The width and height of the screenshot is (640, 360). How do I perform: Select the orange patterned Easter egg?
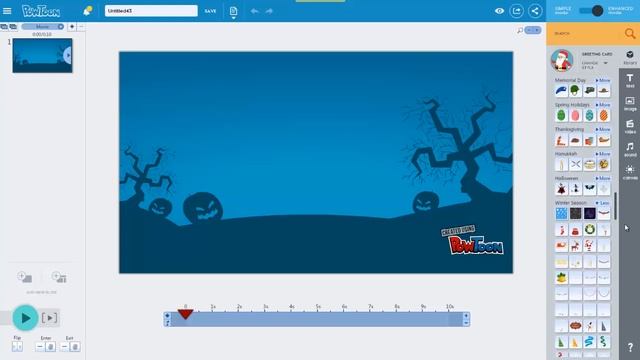pyautogui.click(x=604, y=116)
